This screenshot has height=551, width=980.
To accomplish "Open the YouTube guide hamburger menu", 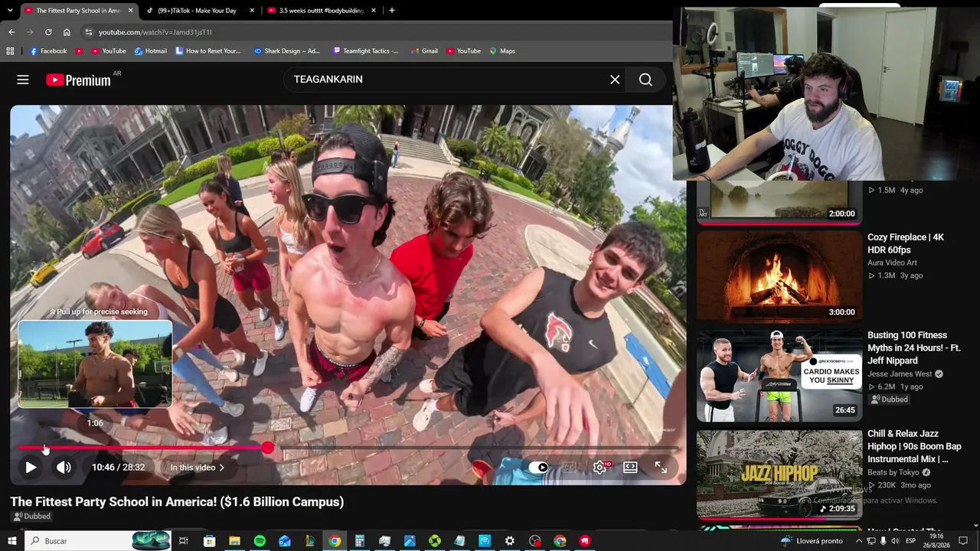I will [23, 80].
